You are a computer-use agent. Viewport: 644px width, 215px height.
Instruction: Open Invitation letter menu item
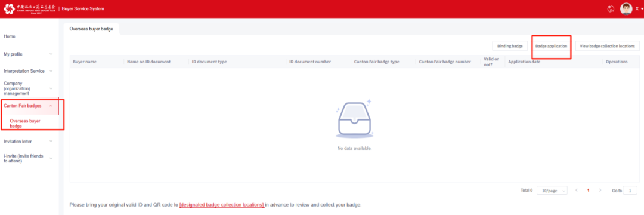pos(18,142)
